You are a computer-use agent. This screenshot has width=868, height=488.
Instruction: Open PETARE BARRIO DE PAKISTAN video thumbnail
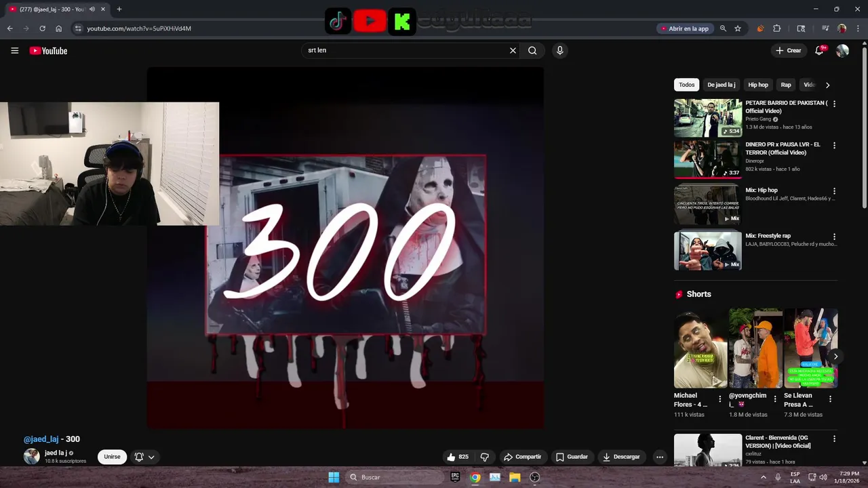pos(708,118)
